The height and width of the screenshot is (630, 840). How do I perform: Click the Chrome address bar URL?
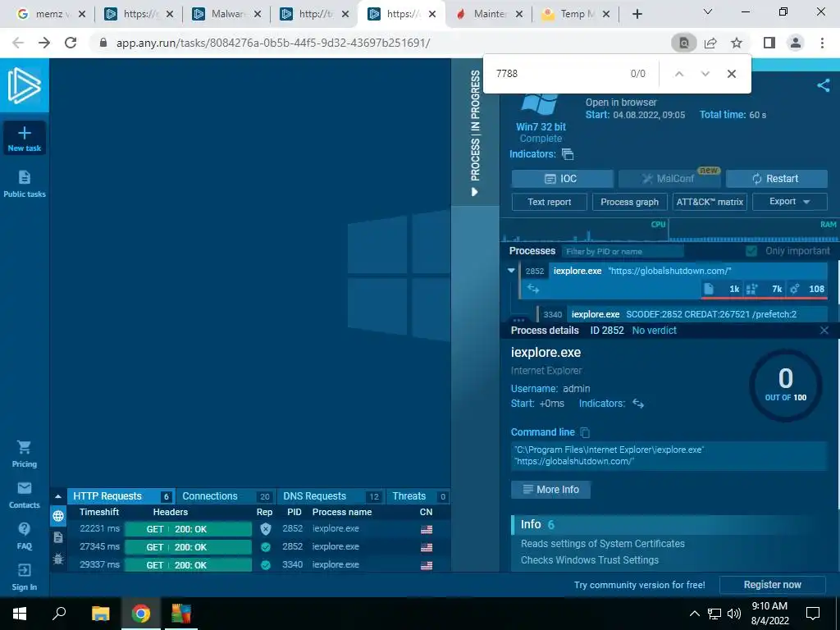point(273,43)
